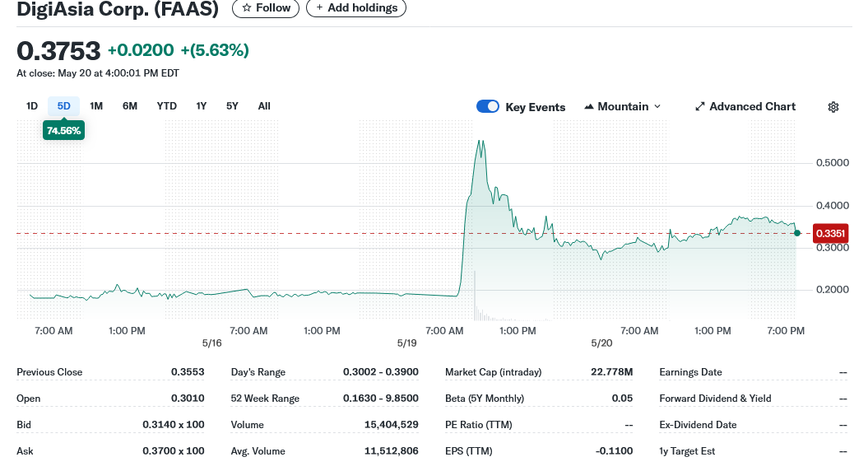Click the DigiAsia Corp. (FAAS) title
868x471 pixels.
pos(118,8)
